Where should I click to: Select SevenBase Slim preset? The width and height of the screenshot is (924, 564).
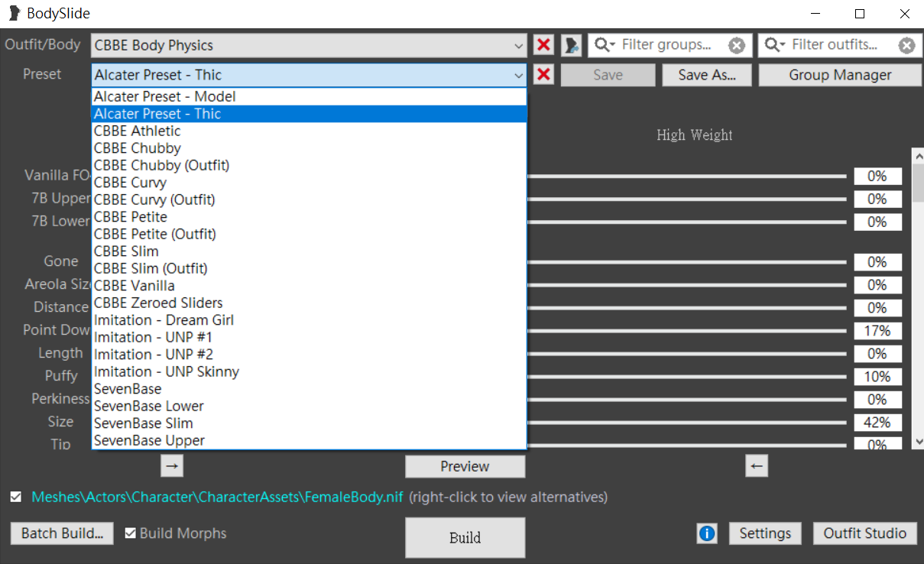[310, 423]
